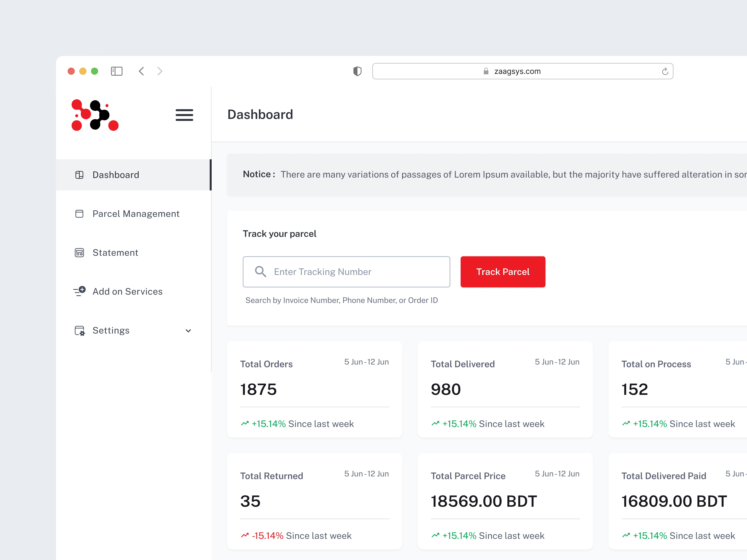Go back with the browser back arrow
747x560 pixels.
point(142,71)
